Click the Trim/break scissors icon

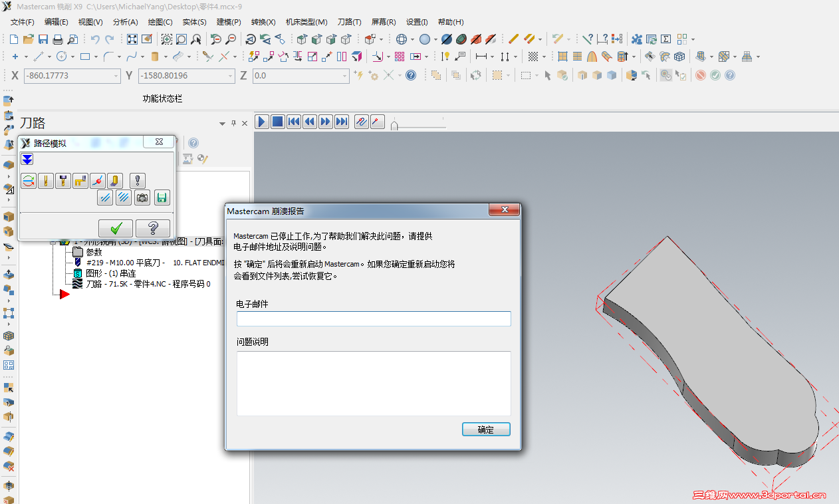tap(207, 57)
